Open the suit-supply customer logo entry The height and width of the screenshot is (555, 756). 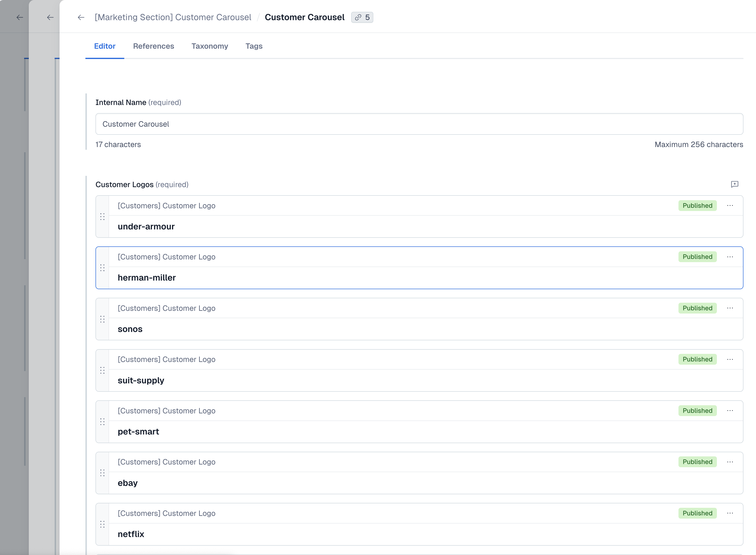(419, 371)
